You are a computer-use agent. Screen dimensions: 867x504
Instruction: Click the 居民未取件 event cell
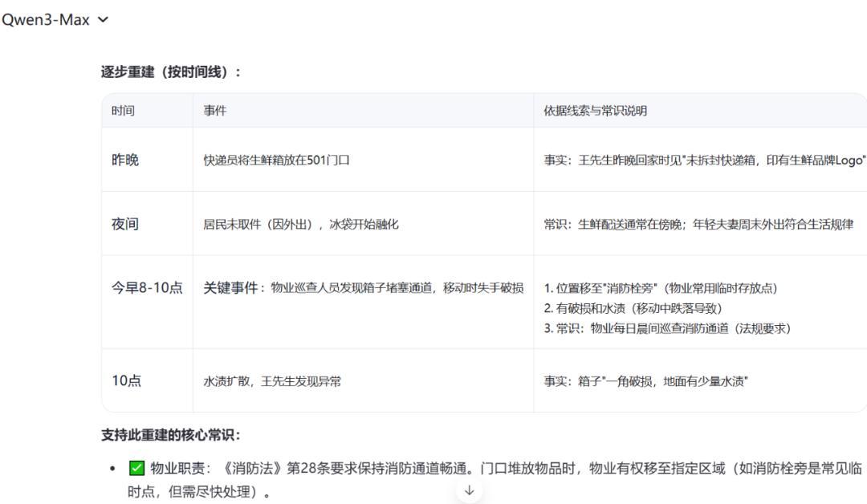pos(300,224)
